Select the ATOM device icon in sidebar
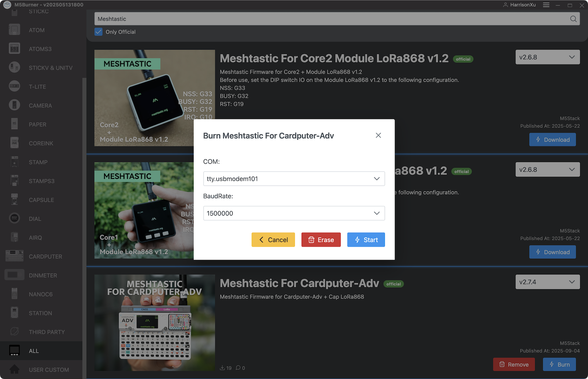The width and height of the screenshot is (588, 379). coord(14,30)
